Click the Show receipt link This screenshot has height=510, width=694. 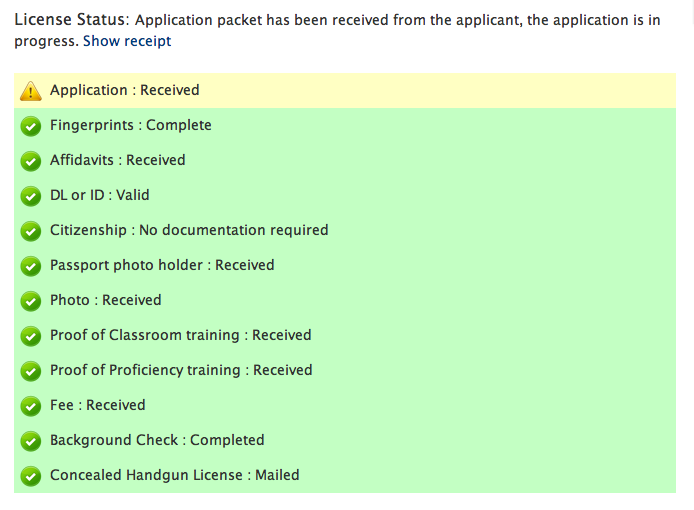click(x=127, y=41)
